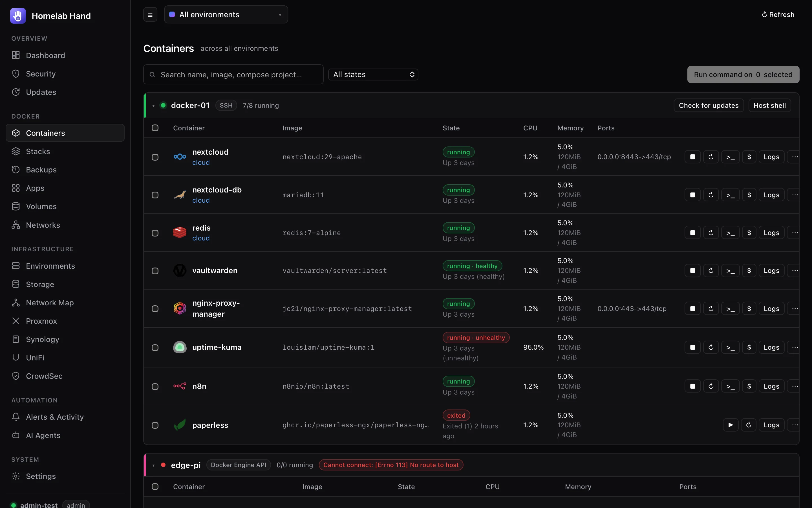
Task: Check the paperless row checkbox
Action: pos(155,425)
